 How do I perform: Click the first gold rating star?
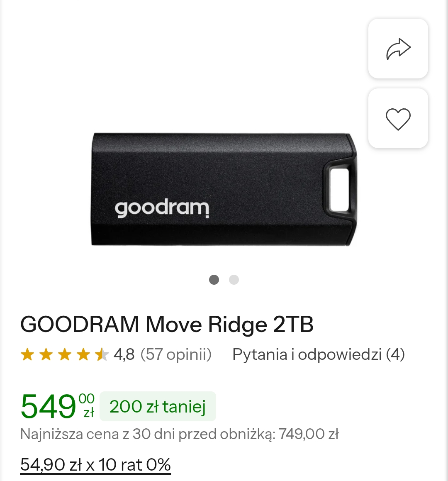pyautogui.click(x=27, y=355)
